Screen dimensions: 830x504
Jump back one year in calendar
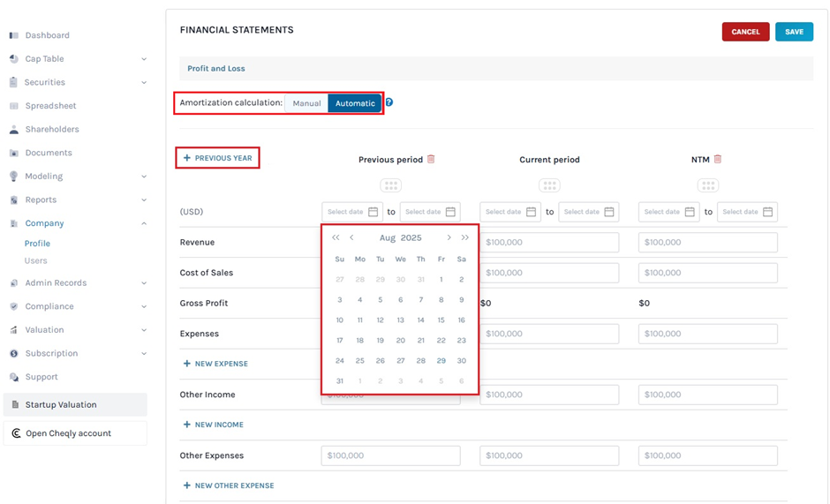click(x=336, y=237)
